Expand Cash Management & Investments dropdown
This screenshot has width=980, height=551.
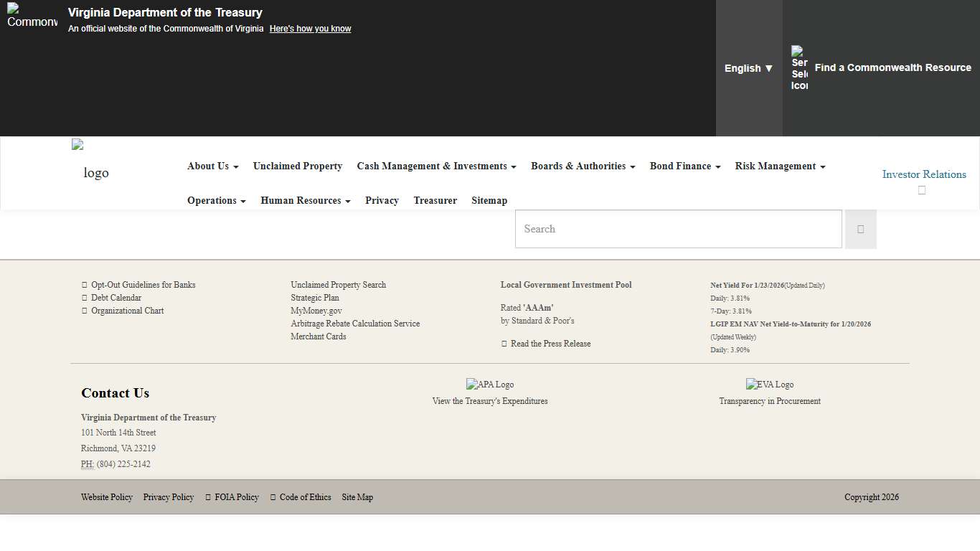pos(436,166)
